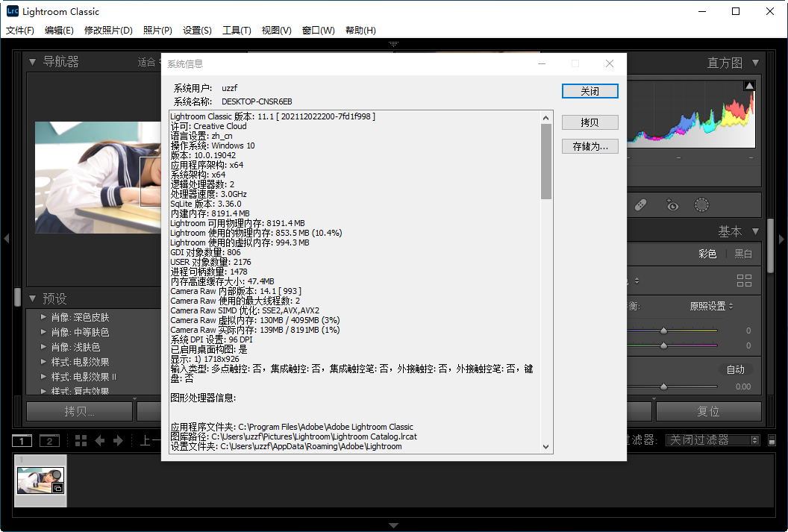Select the Red Eye Correction tool
Screen dimensions: 788x532
672,204
